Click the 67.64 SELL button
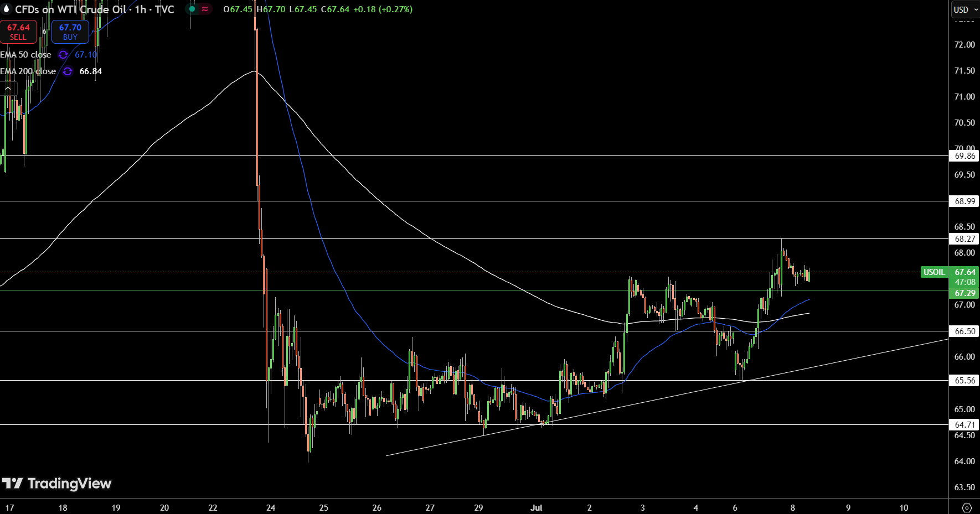This screenshot has width=980, height=514. (x=18, y=32)
